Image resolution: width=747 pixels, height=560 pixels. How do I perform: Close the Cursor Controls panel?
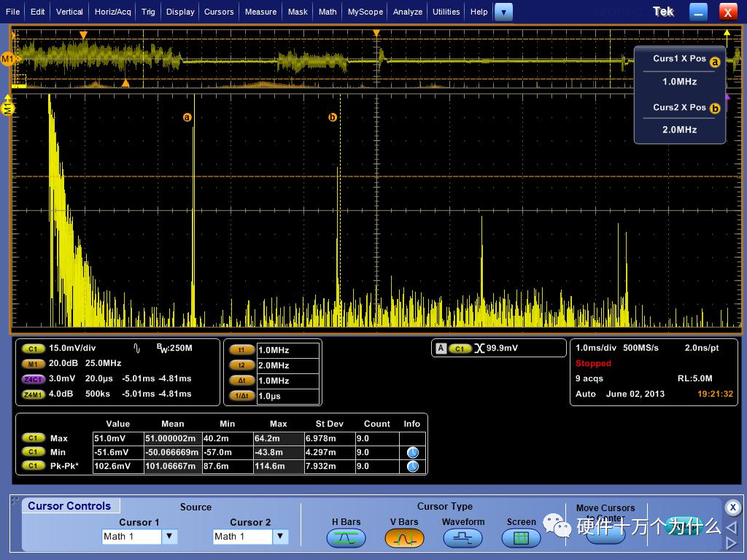[733, 507]
